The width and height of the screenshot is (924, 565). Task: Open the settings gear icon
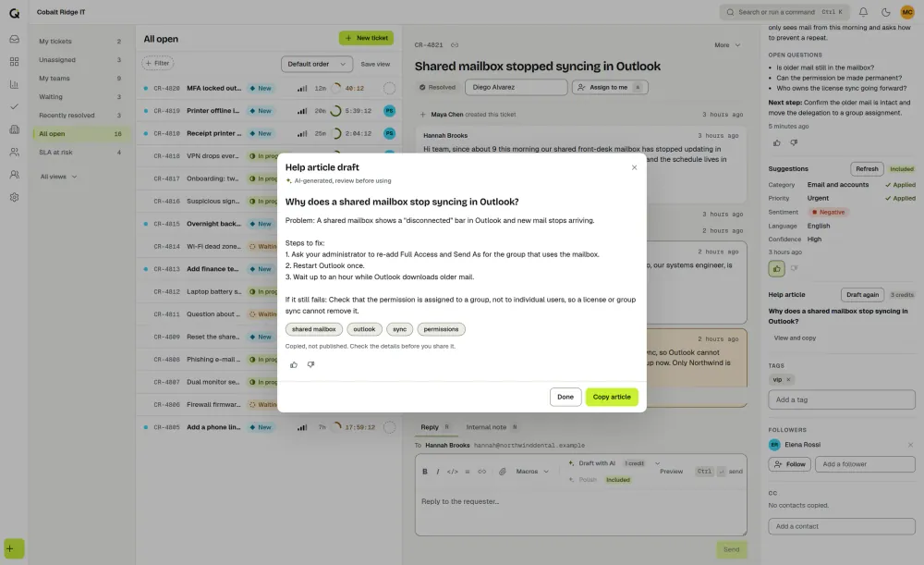tap(14, 197)
